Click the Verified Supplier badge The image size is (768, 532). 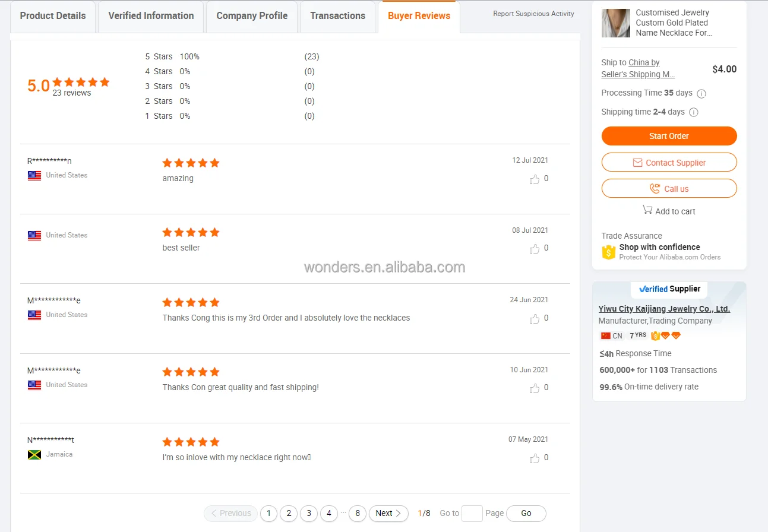coord(669,289)
